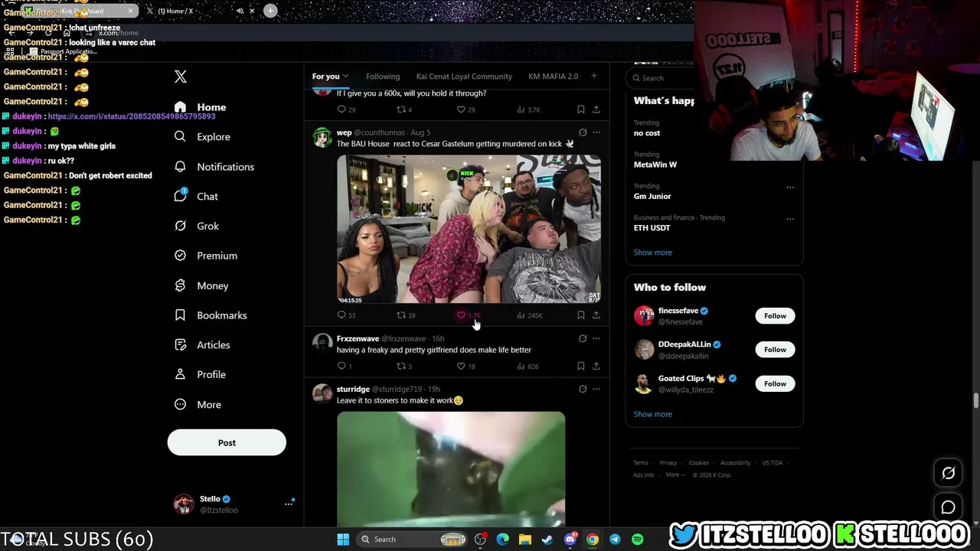Share wep's BAU House post
The width and height of the screenshot is (980, 551).
tap(596, 315)
